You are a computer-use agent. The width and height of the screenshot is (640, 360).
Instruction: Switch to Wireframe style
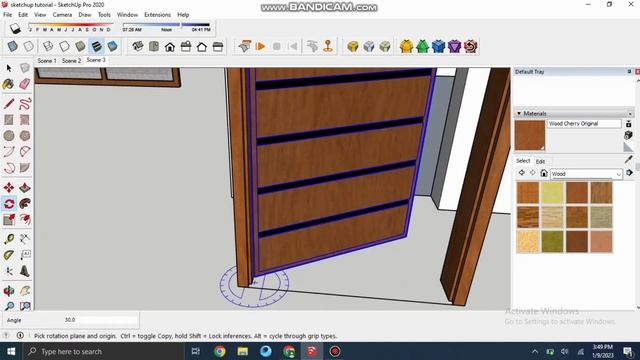coord(48,47)
